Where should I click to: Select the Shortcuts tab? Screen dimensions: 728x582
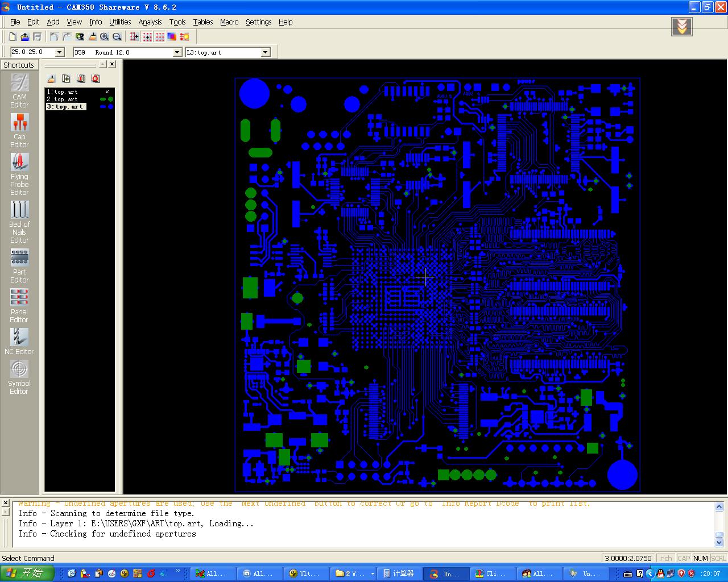(x=19, y=65)
